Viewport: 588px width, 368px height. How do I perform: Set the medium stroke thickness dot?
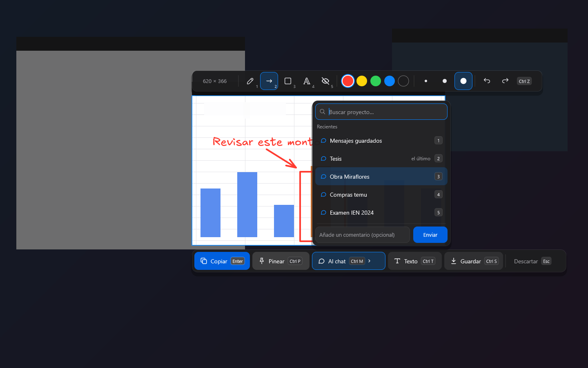(x=445, y=81)
